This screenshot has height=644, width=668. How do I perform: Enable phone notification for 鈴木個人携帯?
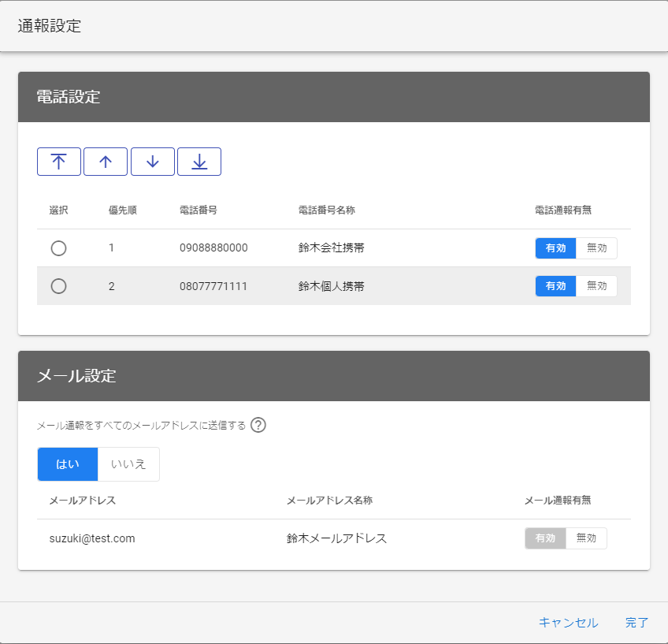click(556, 286)
